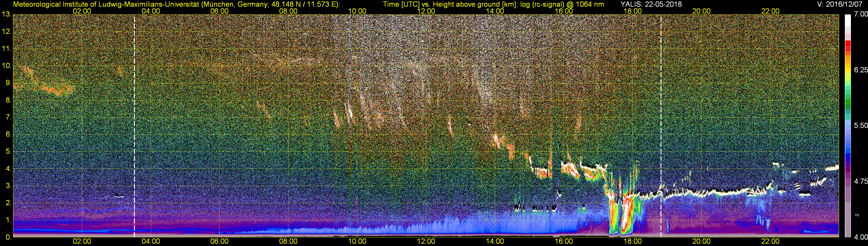This screenshot has height=246, width=868.
Task: Click the 0 km height axis label
Action: point(8,237)
